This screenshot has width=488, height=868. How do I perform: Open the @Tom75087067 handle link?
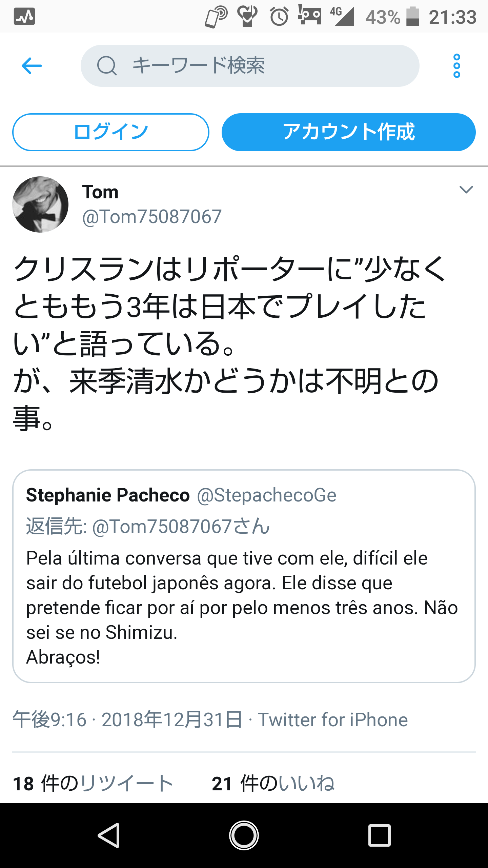[x=152, y=217]
